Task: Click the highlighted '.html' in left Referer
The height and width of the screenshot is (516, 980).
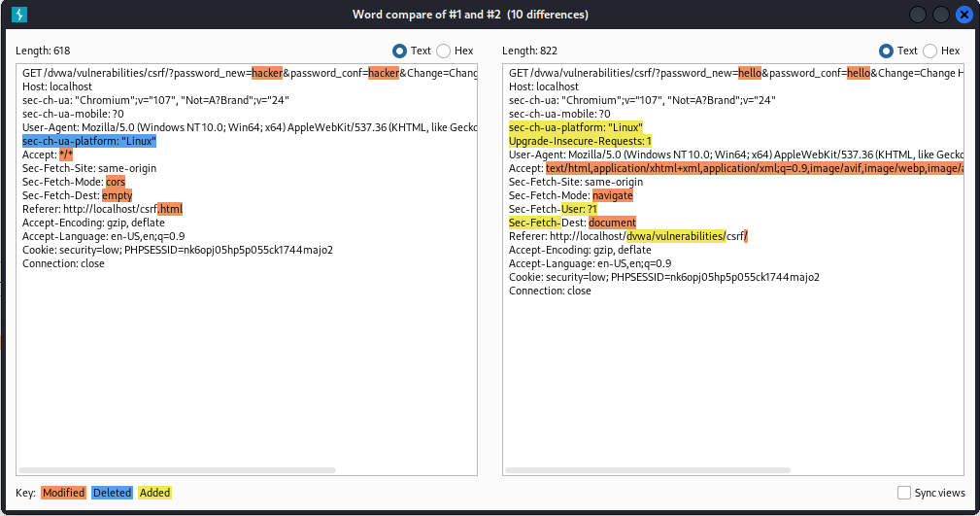Action: click(170, 209)
